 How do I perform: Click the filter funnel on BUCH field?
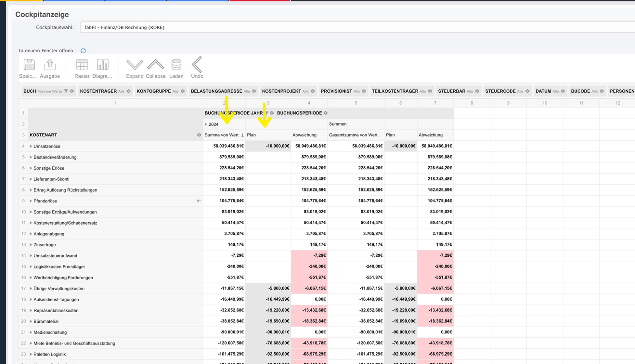tap(66, 91)
